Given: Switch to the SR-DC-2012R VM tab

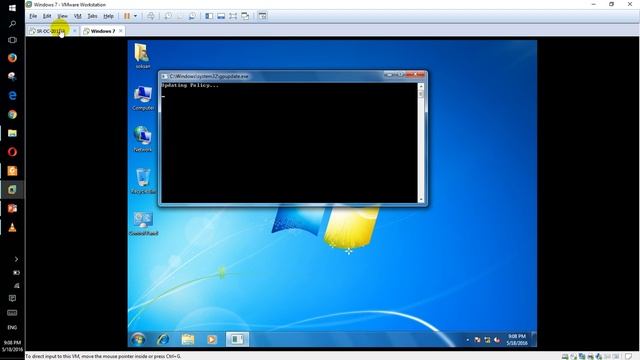Looking at the screenshot, I should 51,31.
